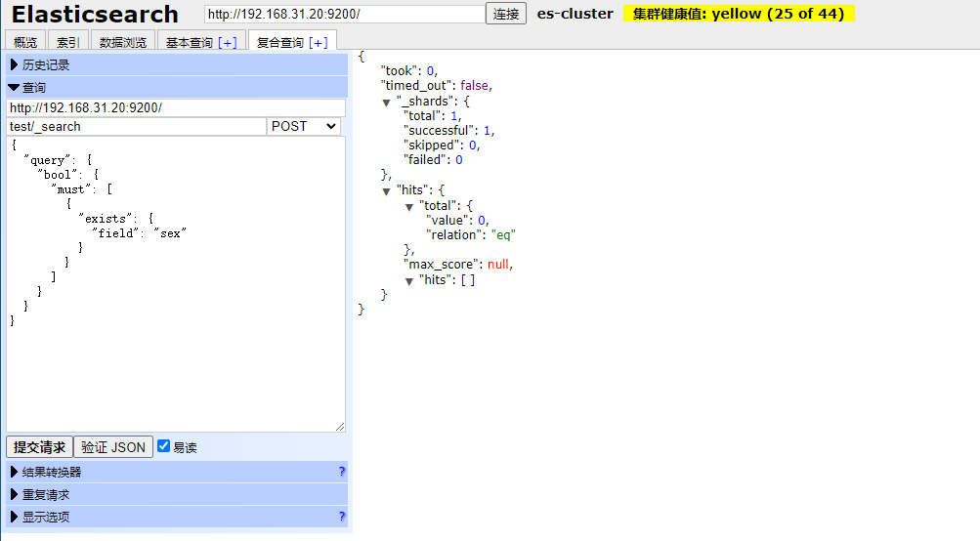Validate JSON with 验证 JSON button
This screenshot has height=541, width=980.
click(113, 447)
